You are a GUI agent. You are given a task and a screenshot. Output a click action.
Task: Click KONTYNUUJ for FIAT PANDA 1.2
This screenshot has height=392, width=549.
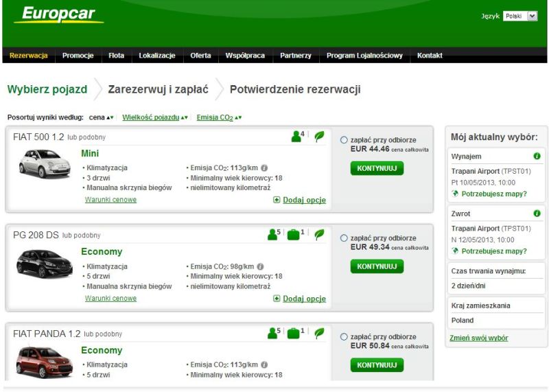(377, 365)
